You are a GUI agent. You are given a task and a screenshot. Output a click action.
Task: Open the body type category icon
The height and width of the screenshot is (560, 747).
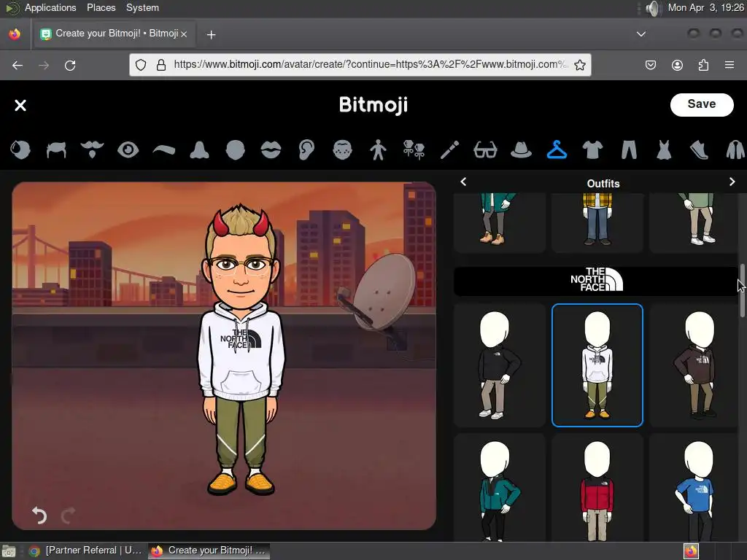coord(379,150)
